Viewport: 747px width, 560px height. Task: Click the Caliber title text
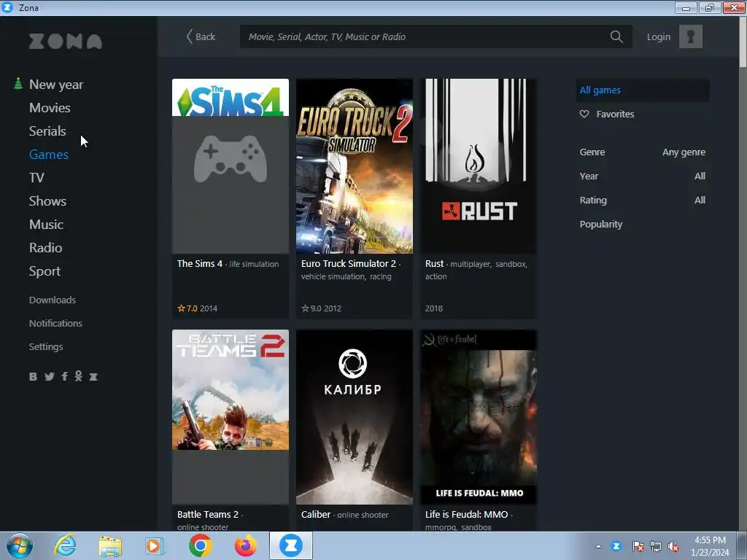click(316, 514)
